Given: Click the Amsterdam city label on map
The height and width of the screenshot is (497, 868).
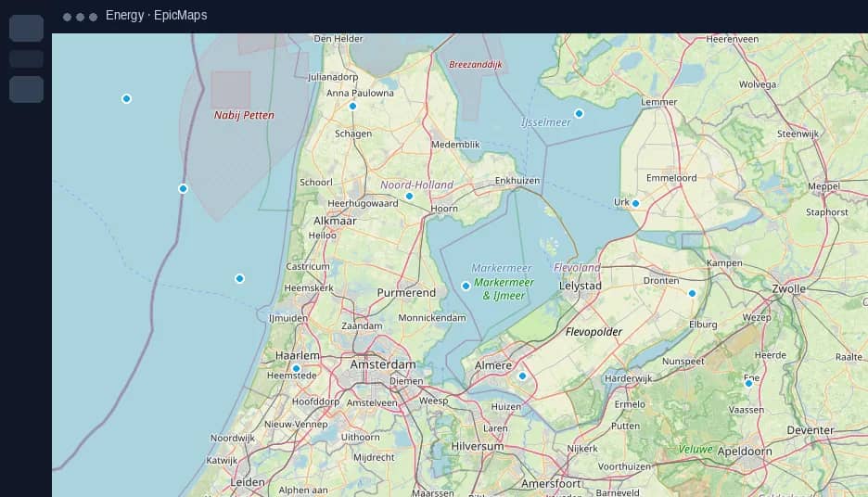Looking at the screenshot, I should [382, 364].
